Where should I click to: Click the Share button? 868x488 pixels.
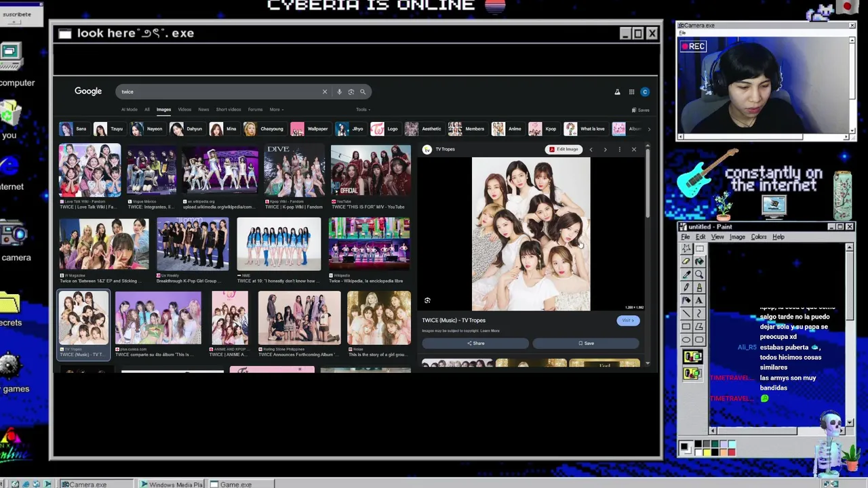475,343
